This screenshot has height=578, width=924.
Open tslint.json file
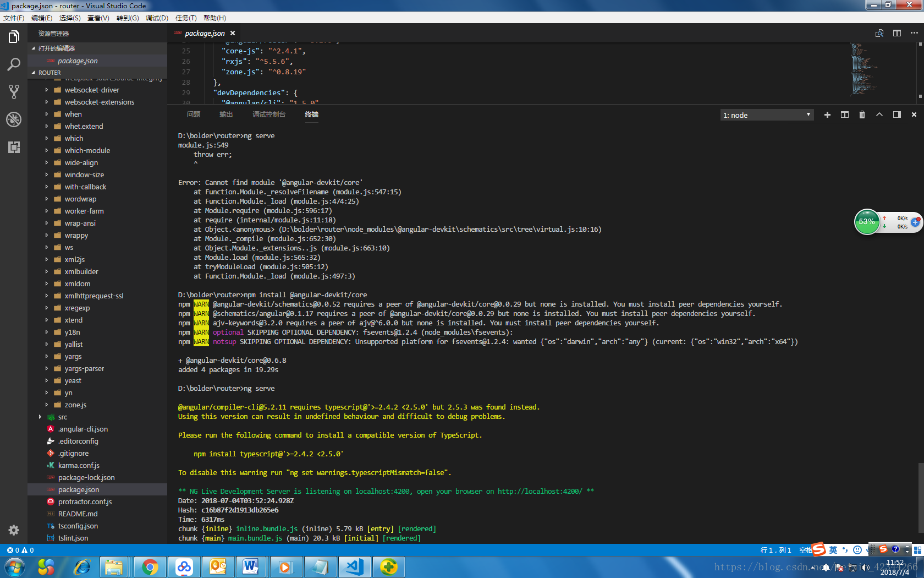point(97,538)
